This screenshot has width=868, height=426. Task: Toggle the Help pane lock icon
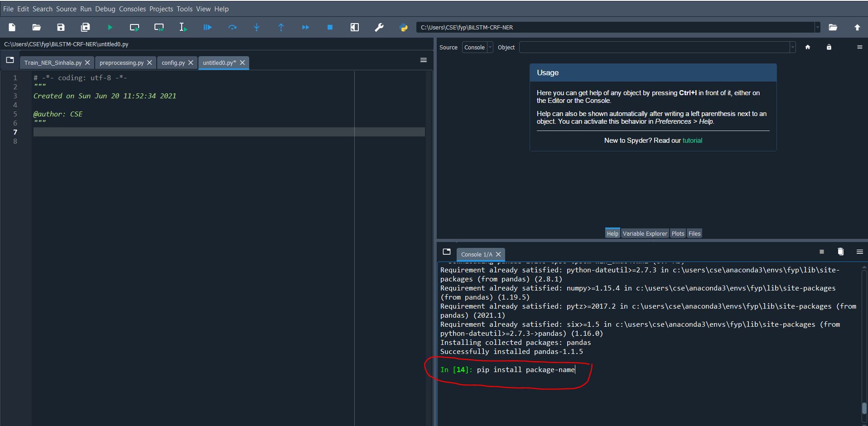[x=829, y=47]
